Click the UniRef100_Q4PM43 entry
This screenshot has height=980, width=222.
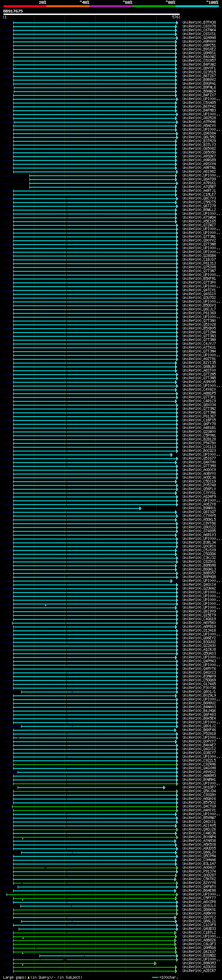(199, 661)
